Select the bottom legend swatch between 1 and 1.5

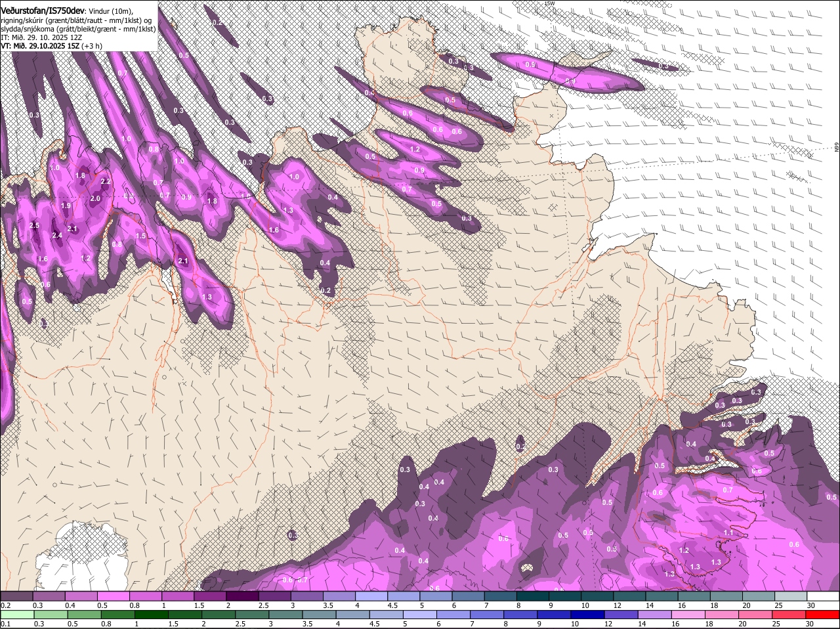click(x=151, y=615)
